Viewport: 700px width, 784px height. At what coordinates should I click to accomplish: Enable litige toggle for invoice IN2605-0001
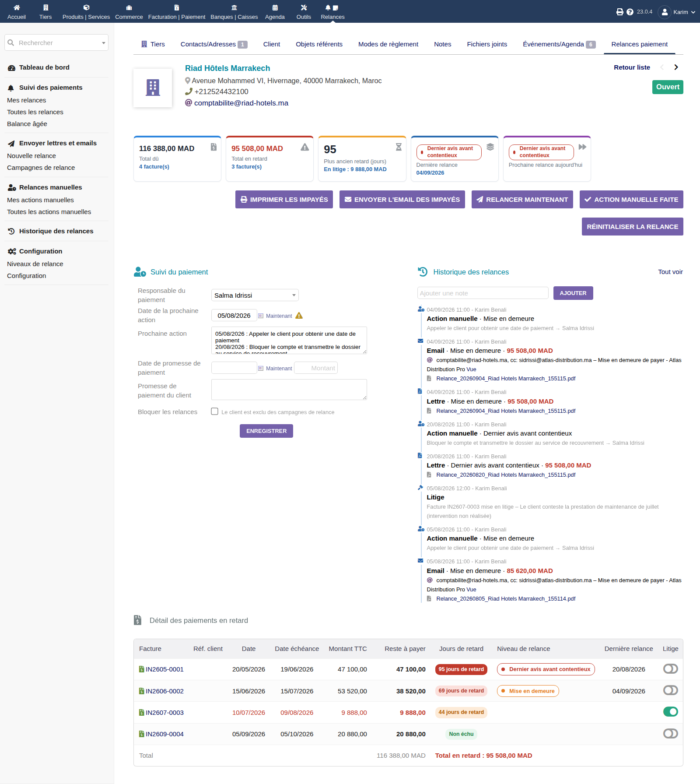(670, 669)
